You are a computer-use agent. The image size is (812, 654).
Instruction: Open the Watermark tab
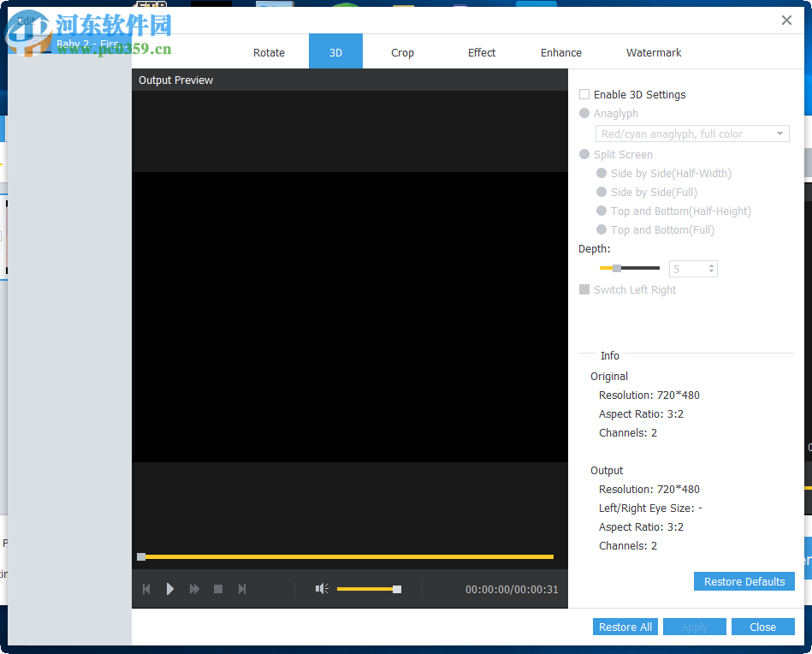(653, 52)
